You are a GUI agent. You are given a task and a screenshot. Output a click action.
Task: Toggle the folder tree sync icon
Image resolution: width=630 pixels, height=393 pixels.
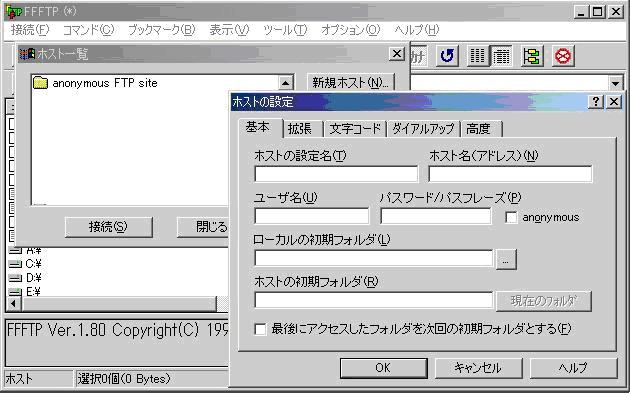point(532,56)
